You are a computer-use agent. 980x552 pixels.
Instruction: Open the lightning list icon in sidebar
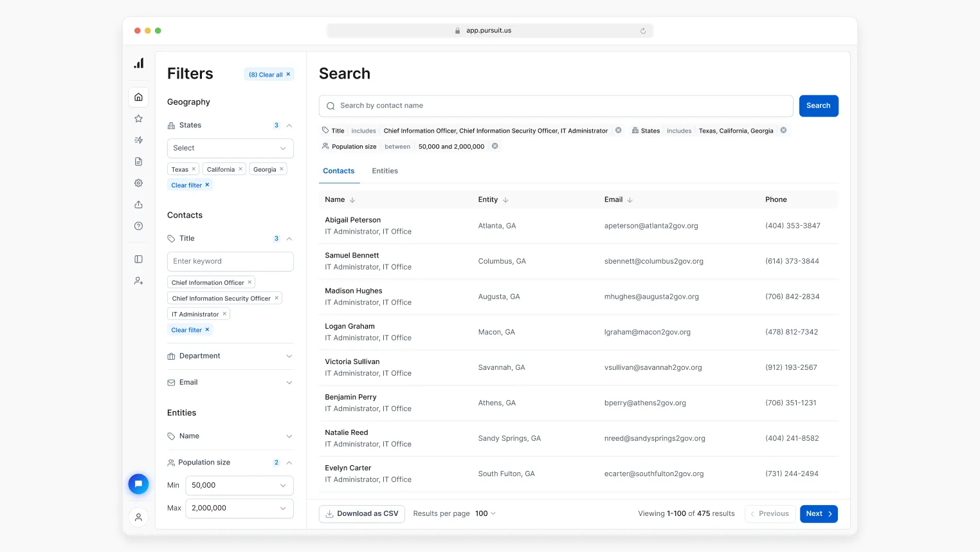coord(138,140)
